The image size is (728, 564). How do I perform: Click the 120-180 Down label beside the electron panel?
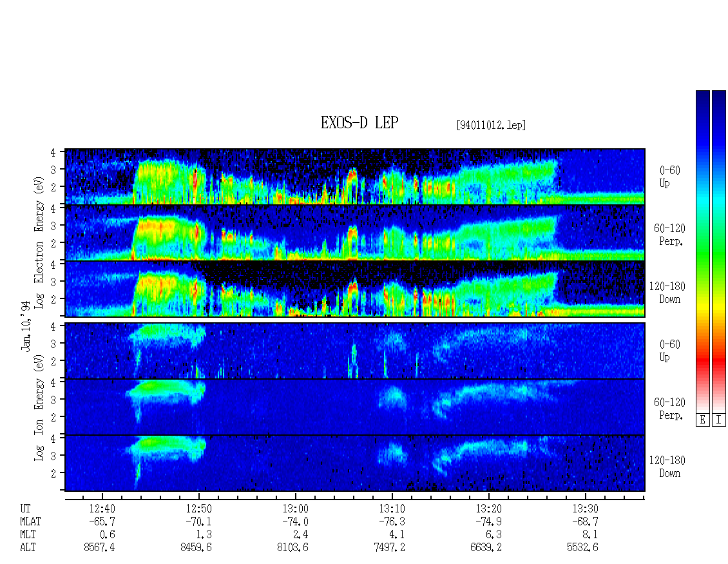click(667, 293)
